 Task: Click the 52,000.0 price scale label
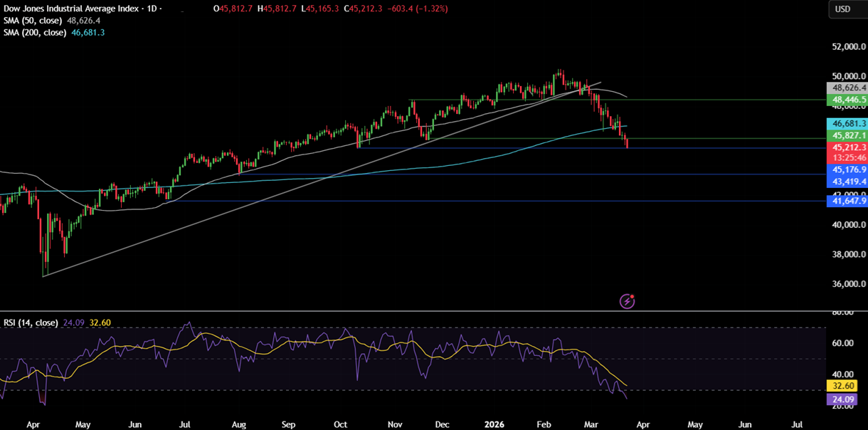pyautogui.click(x=847, y=47)
